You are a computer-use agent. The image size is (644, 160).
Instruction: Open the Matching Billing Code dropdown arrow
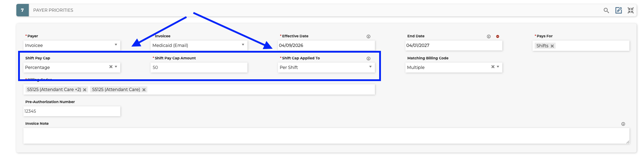pyautogui.click(x=498, y=67)
